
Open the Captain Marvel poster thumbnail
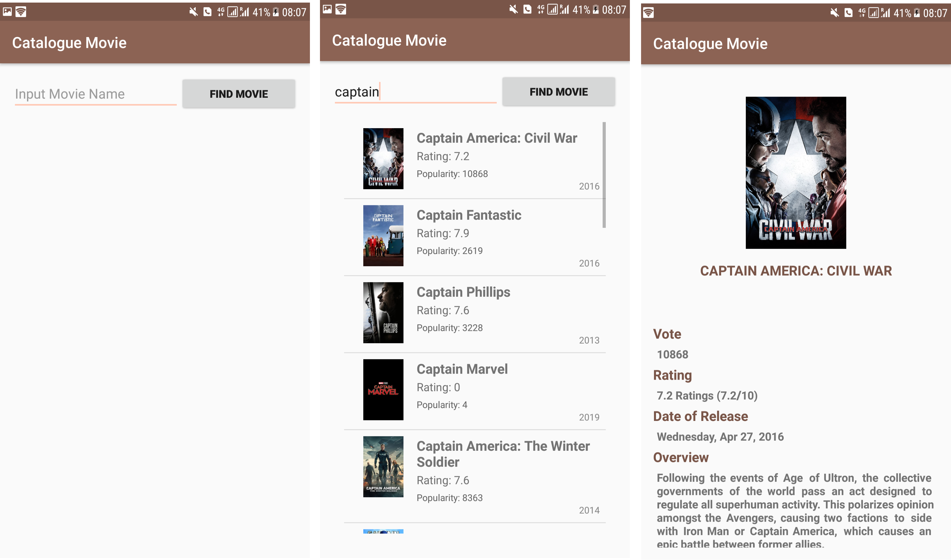click(x=383, y=389)
